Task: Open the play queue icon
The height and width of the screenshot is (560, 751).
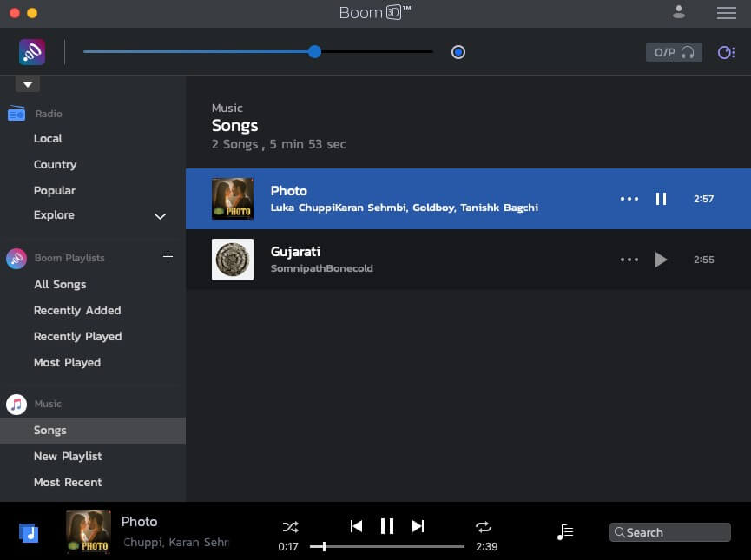Action: pyautogui.click(x=565, y=531)
